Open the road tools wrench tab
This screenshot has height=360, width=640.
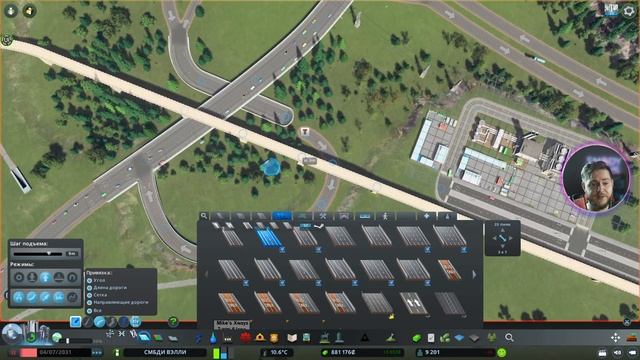pos(323,216)
